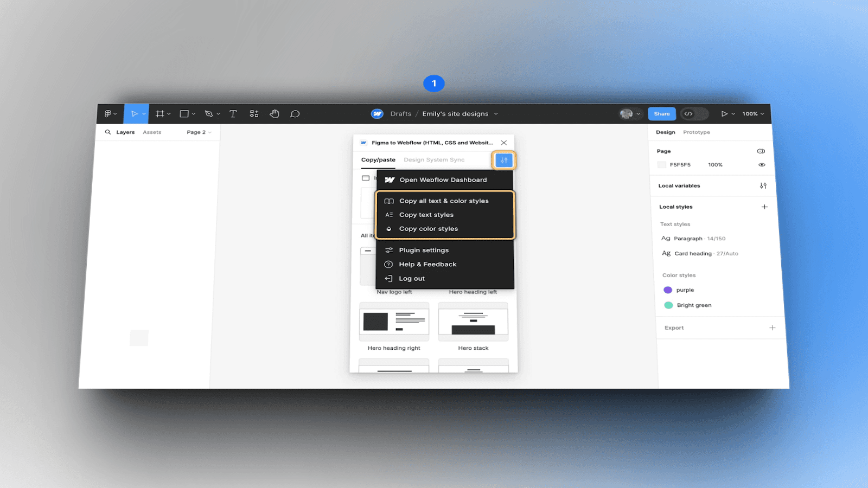This screenshot has width=868, height=488.
Task: Switch to the Copy/paste tab
Action: pyautogui.click(x=378, y=160)
